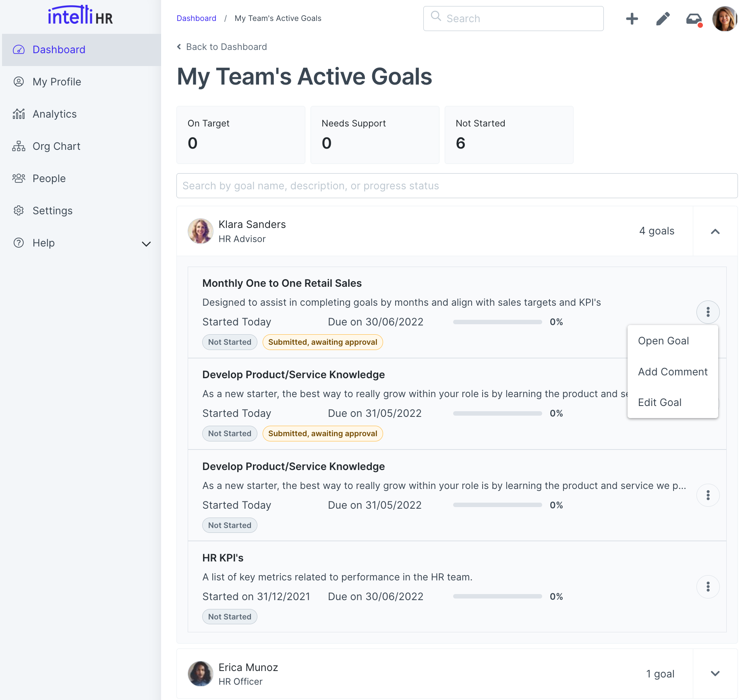This screenshot has height=700, width=746.
Task: Click the intelliHR logo
Action: [x=80, y=16]
